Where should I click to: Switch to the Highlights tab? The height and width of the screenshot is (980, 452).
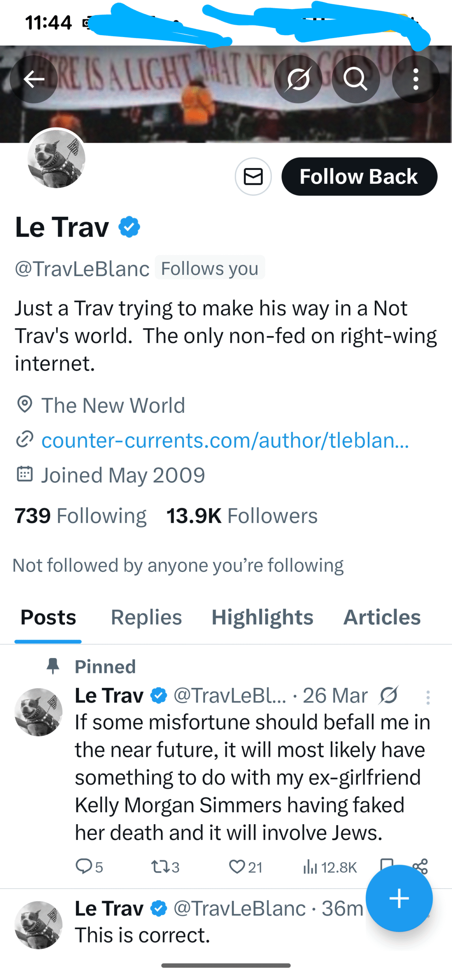tap(262, 617)
